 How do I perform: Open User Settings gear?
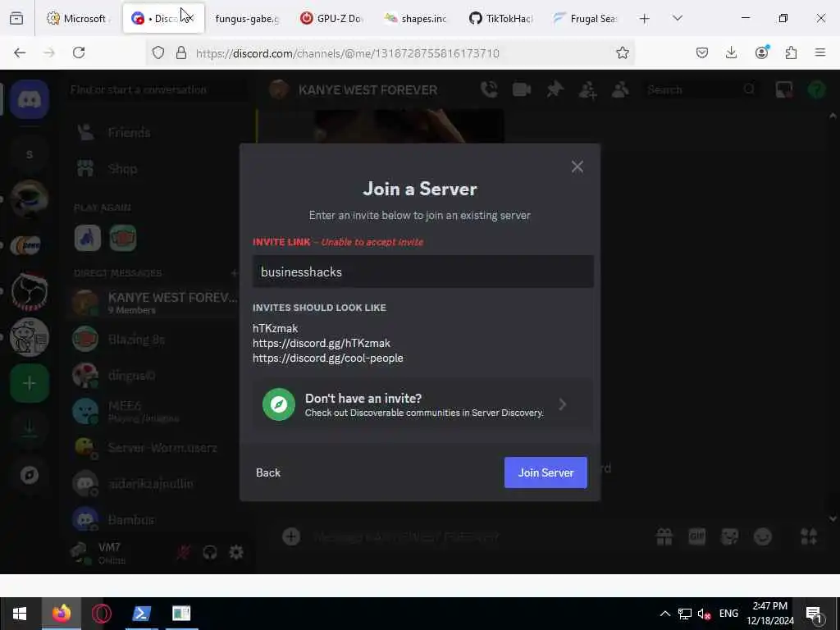(x=236, y=552)
